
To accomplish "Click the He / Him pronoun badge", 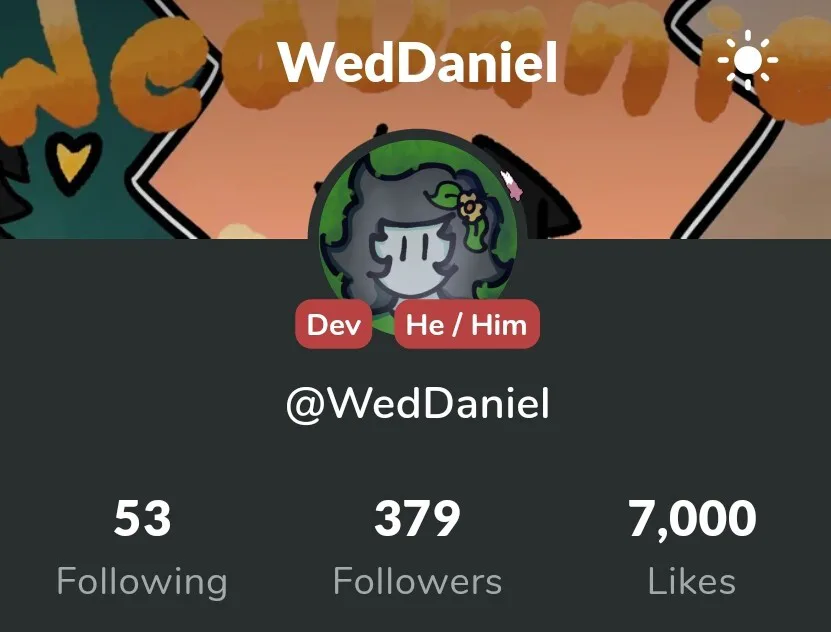I will click(467, 324).
